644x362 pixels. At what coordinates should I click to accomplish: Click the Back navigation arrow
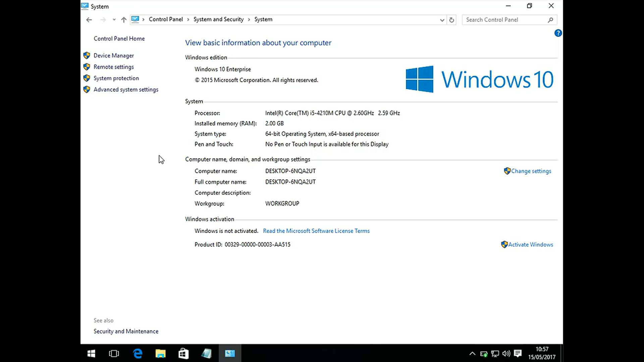point(89,20)
